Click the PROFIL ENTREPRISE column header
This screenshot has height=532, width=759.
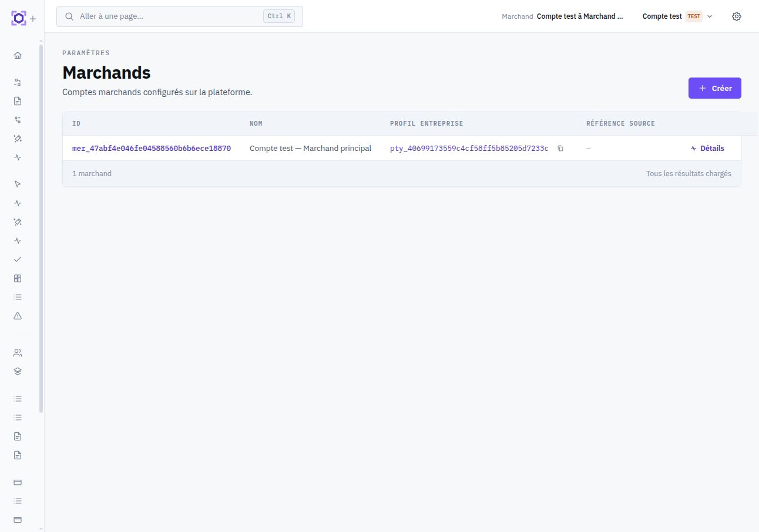426,123
